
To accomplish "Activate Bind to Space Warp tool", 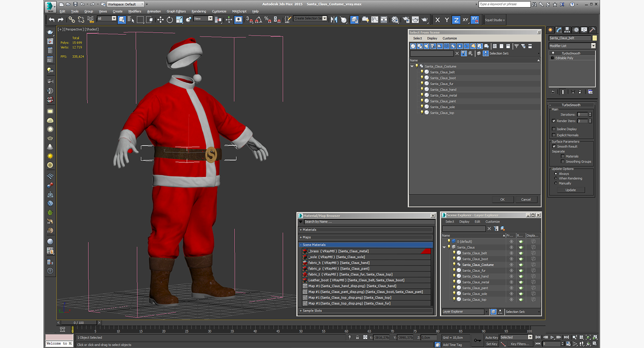I will 91,20.
